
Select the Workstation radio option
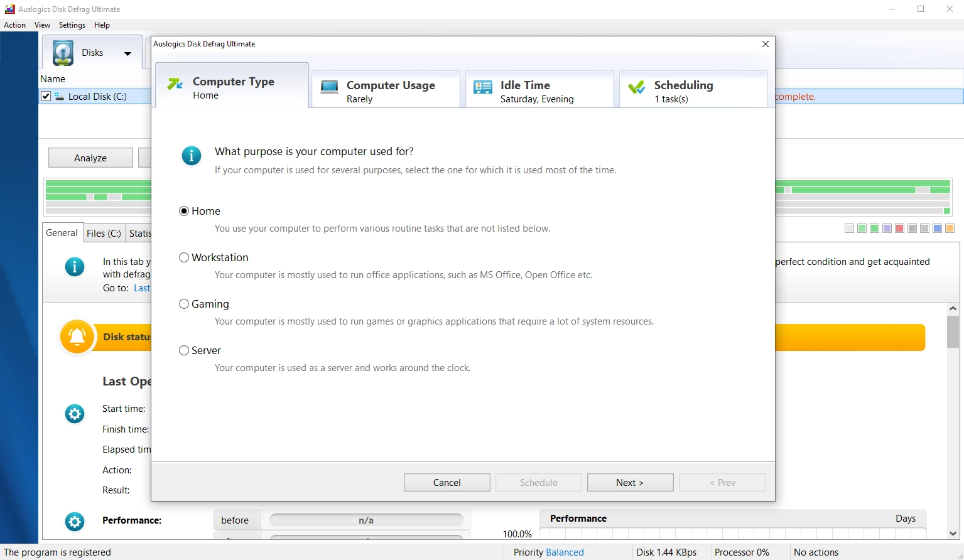pyautogui.click(x=184, y=257)
